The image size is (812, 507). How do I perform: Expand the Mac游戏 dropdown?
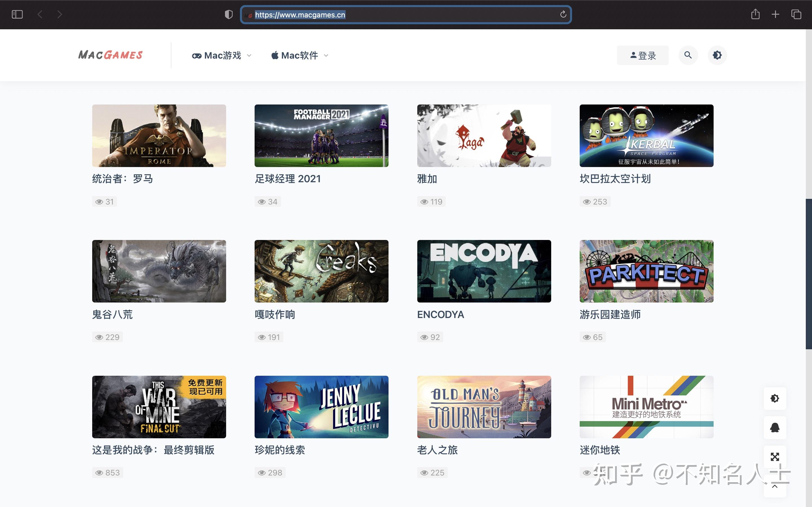pyautogui.click(x=221, y=55)
